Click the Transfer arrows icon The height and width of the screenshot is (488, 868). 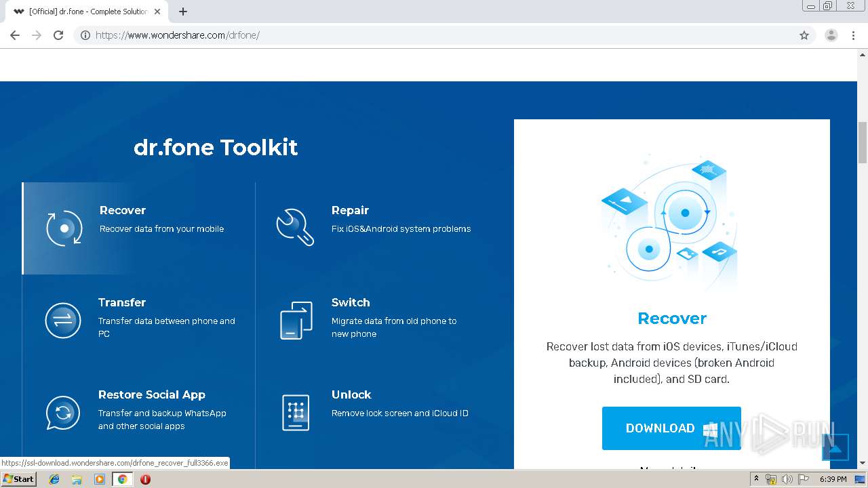point(63,320)
